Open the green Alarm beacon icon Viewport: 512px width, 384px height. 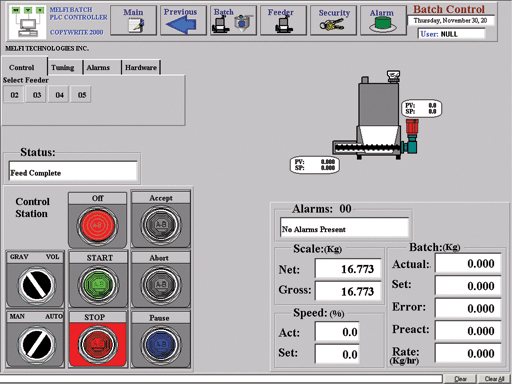tap(383, 25)
